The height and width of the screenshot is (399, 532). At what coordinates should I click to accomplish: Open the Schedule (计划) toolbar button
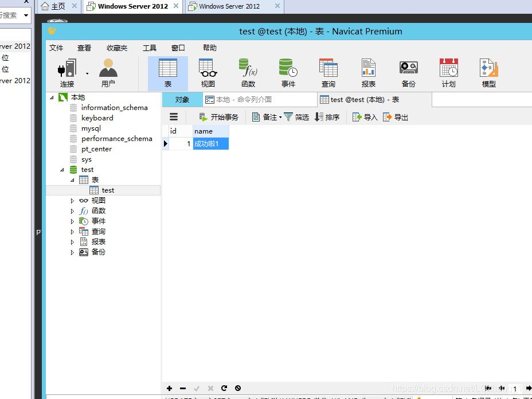point(448,73)
